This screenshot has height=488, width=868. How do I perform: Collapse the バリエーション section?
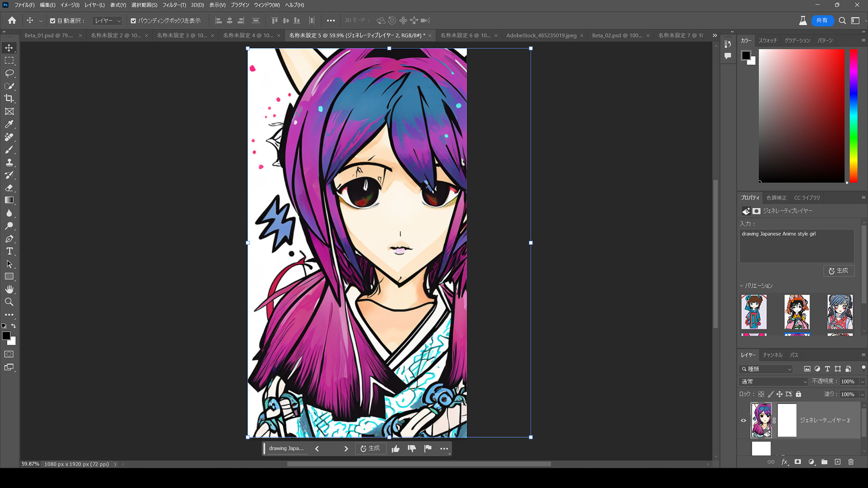click(x=741, y=286)
